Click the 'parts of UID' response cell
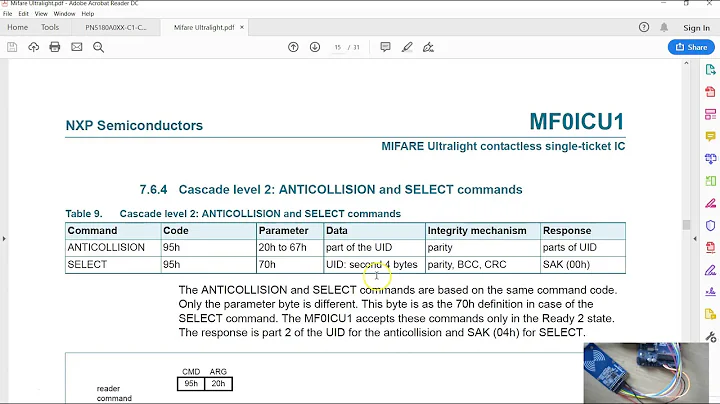Viewport: 720px width, 404px height. [583, 247]
